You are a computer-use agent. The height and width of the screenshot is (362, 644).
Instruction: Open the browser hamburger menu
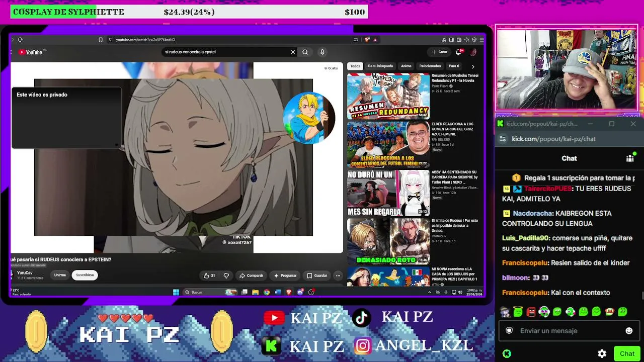(x=481, y=40)
